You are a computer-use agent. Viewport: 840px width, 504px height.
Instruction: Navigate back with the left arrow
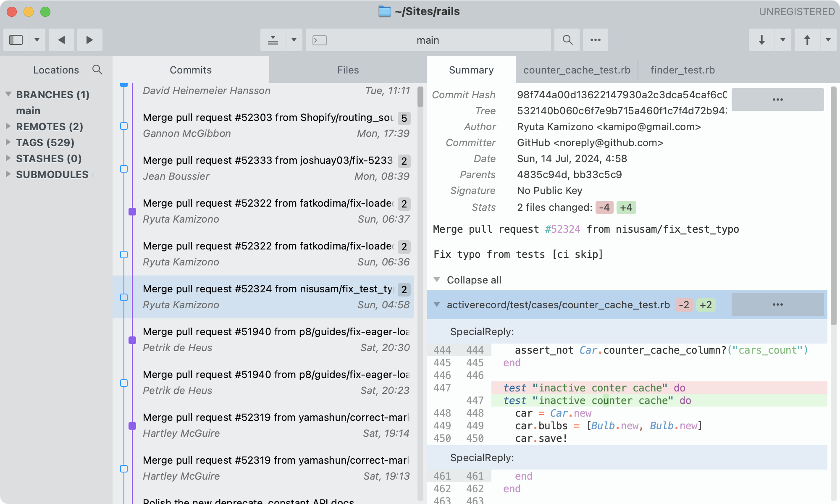tap(61, 40)
